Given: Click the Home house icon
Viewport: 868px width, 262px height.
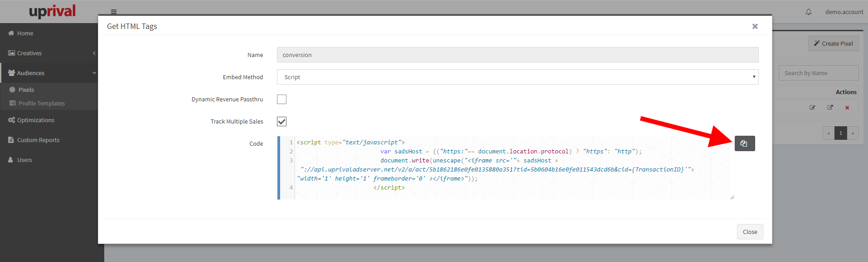Looking at the screenshot, I should 11,33.
